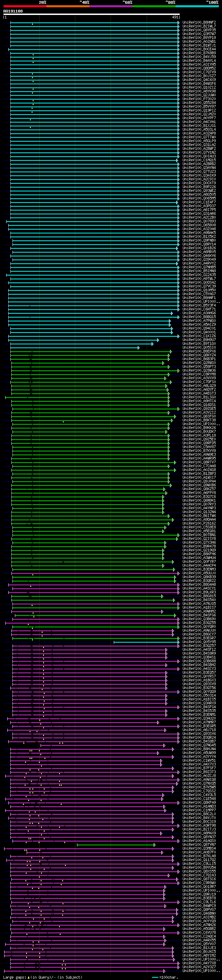Select hit UniRef100_B5Y3F4
The width and height of the screenshot is (222, 980).
(x=199, y=306)
